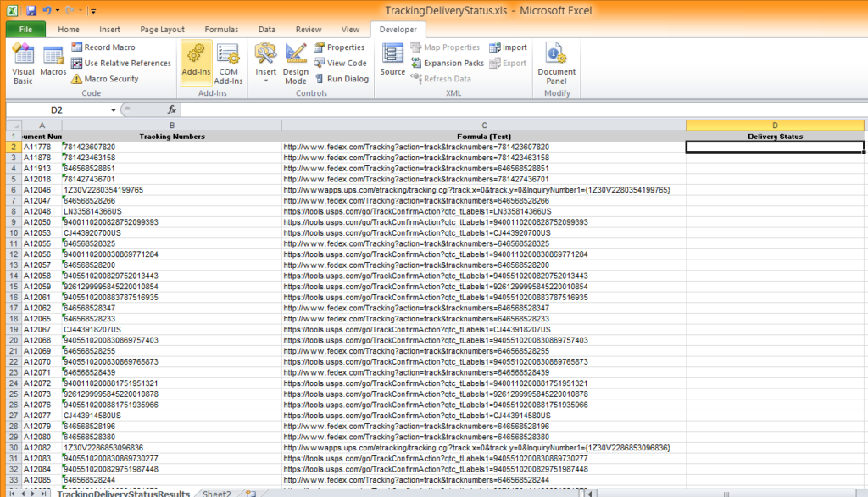Toggle Design Mode
The width and height of the screenshot is (868, 497).
(x=296, y=63)
